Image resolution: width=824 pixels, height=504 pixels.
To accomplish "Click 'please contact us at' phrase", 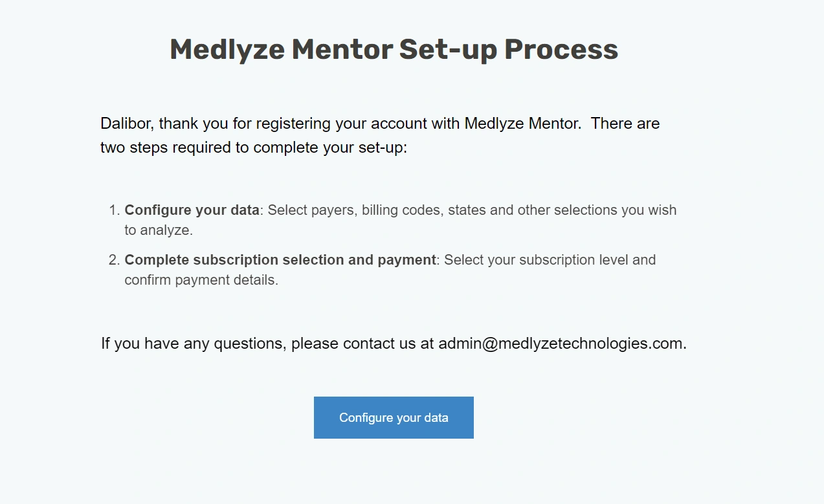I will (x=362, y=344).
